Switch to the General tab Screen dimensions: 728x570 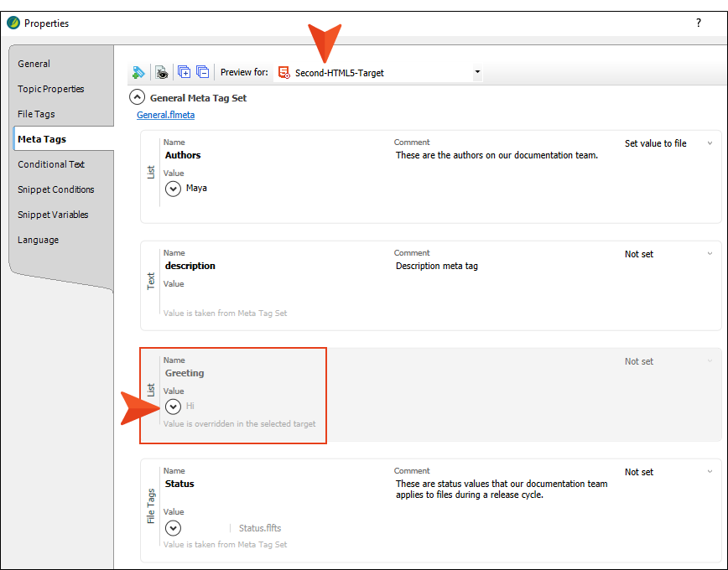[34, 64]
